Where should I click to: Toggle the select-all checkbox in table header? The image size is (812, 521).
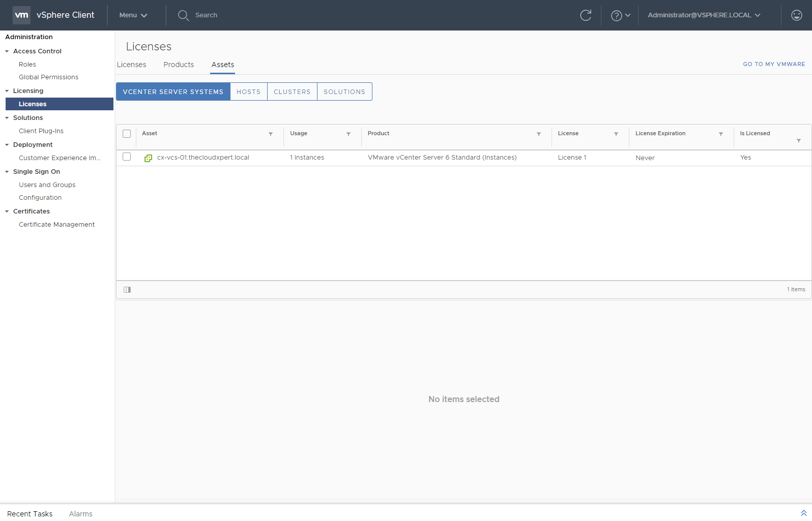[x=127, y=134]
